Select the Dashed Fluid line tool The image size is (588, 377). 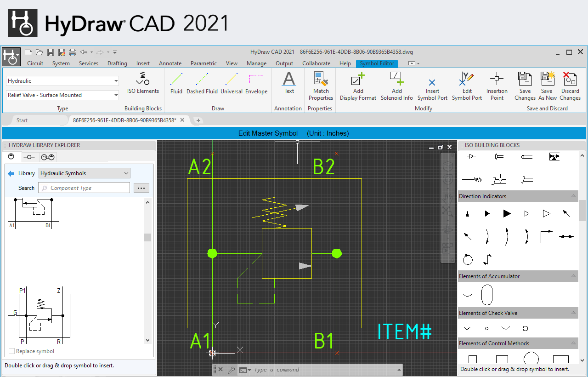tap(202, 83)
